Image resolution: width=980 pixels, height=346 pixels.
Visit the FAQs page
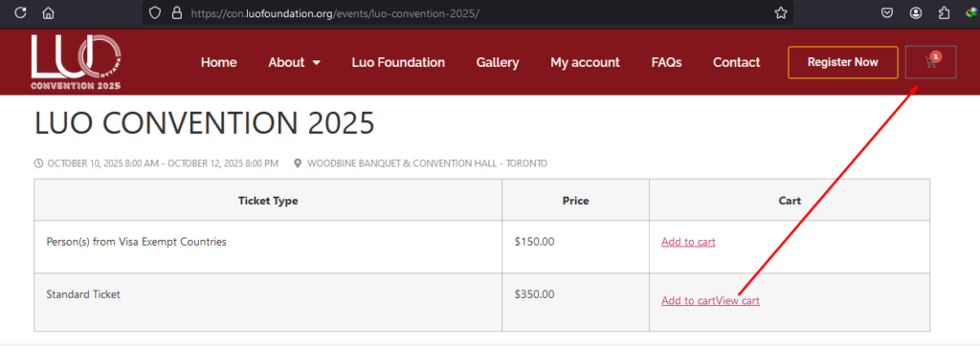666,62
